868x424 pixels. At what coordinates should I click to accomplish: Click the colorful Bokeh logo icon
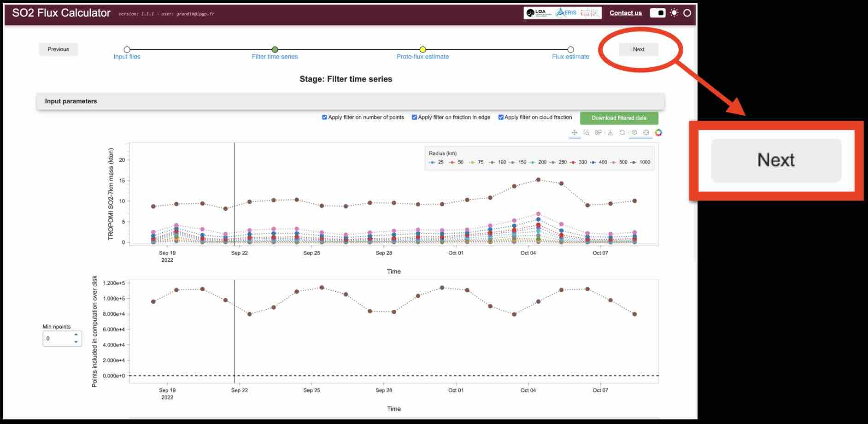click(x=658, y=133)
